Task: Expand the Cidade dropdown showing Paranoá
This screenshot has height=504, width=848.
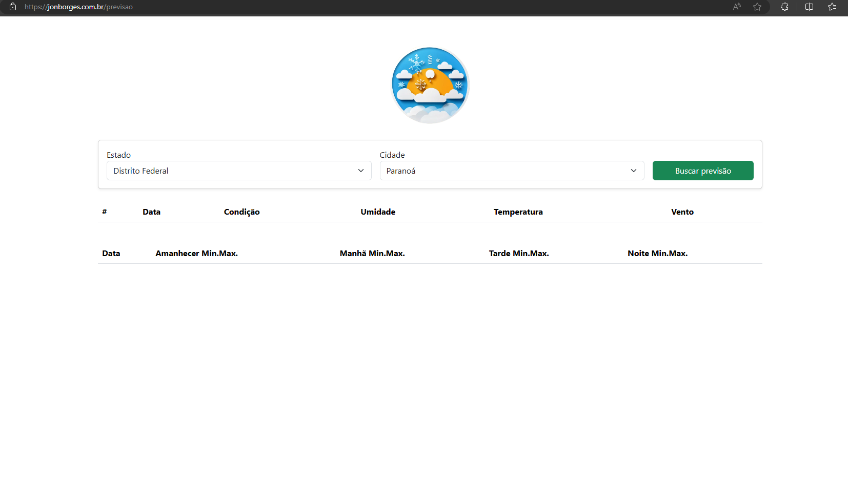Action: click(x=511, y=171)
